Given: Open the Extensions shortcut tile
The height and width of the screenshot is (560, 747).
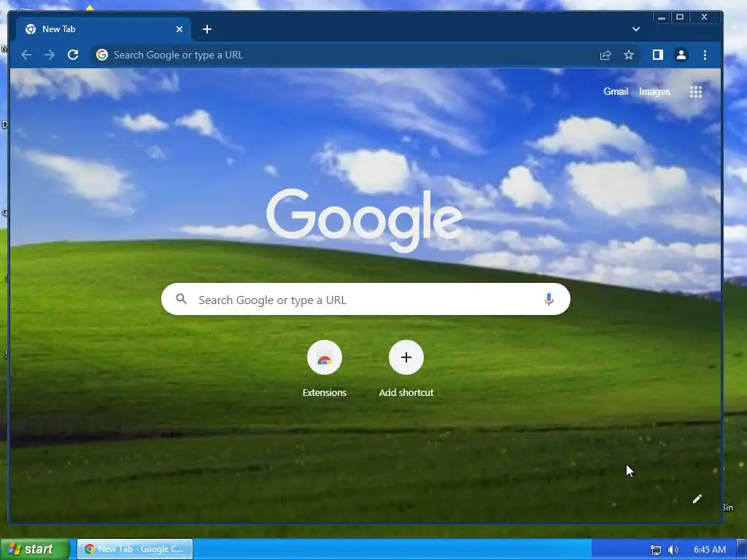Looking at the screenshot, I should point(325,368).
